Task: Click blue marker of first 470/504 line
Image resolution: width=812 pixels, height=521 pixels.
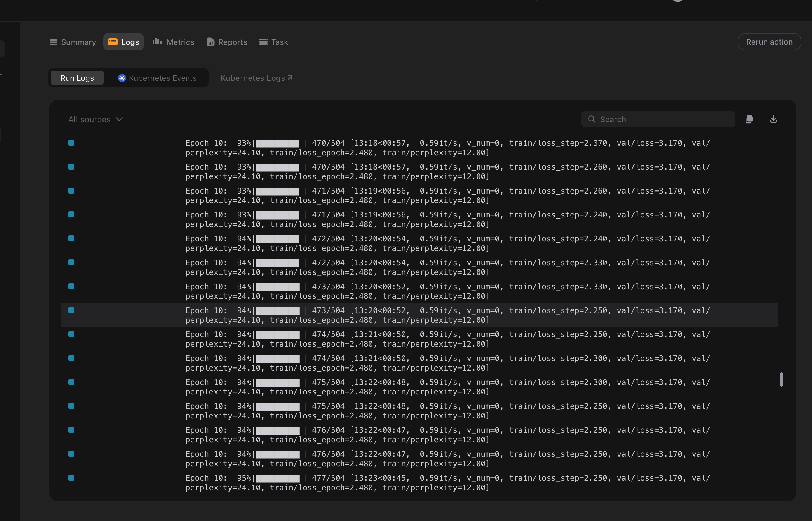Action: [x=71, y=143]
